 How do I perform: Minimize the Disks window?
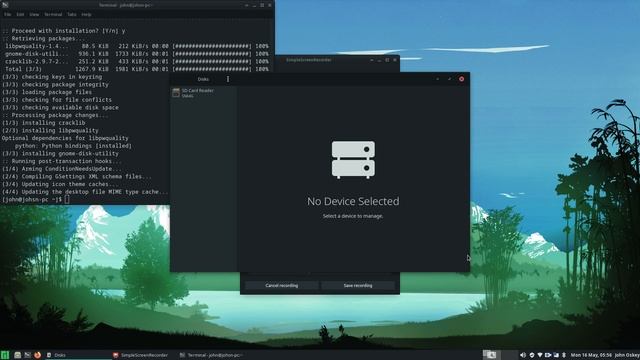click(x=438, y=79)
